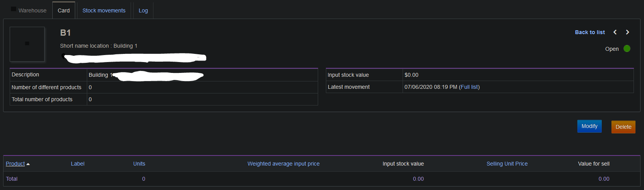Click the Building 1 description value

tap(100, 75)
